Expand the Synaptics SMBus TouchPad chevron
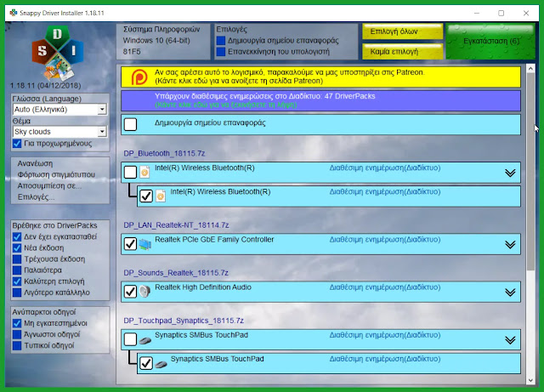 (510, 340)
